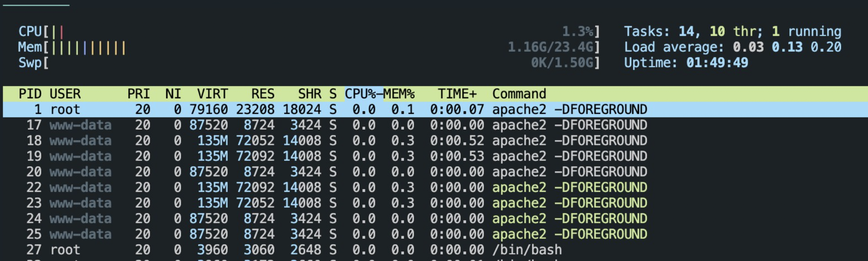Click RES value 23208 for PID 1
The width and height of the screenshot is (868, 261).
click(255, 110)
